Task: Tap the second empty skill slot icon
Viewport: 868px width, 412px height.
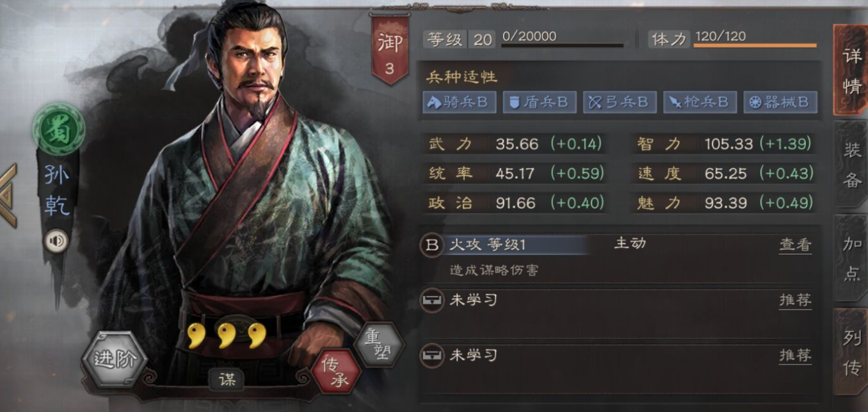Action: 432,355
